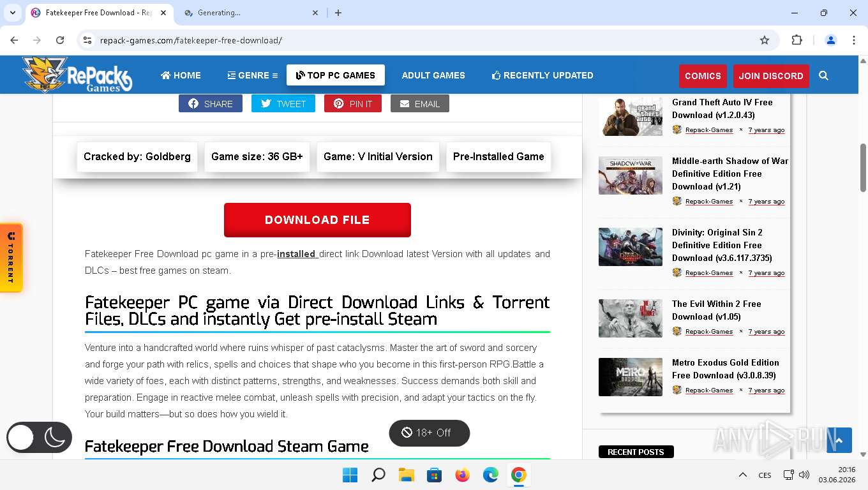Open Middle-earth Shadow of War download link
Viewport: 868px width, 490px height.
pyautogui.click(x=730, y=174)
